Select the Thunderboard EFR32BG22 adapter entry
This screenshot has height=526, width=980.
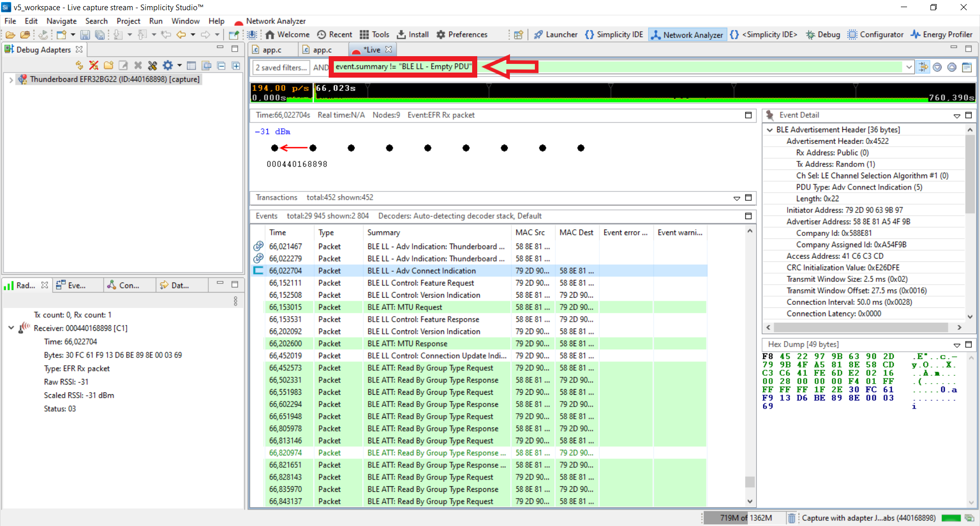[x=109, y=79]
